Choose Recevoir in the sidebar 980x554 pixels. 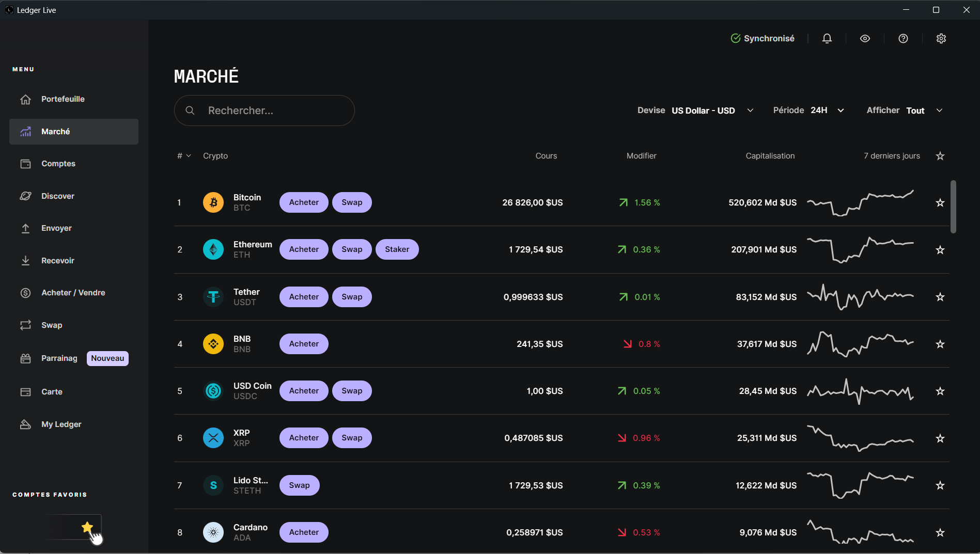coord(74,261)
